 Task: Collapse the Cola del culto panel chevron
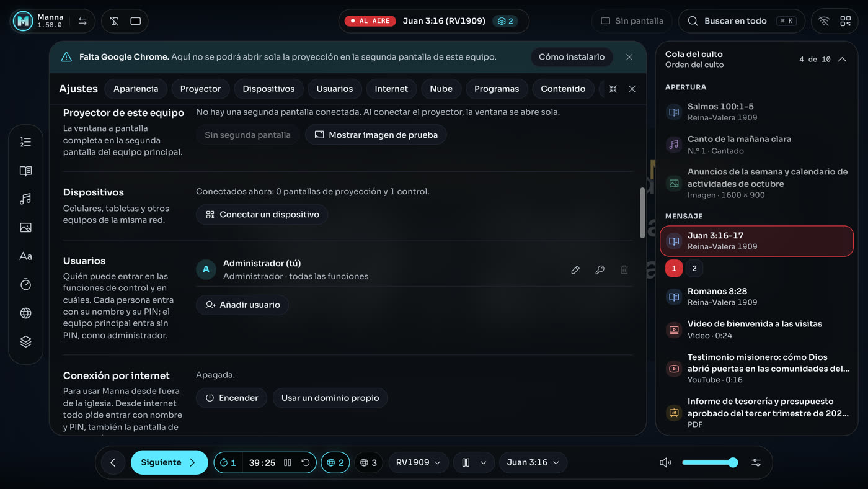[842, 60]
